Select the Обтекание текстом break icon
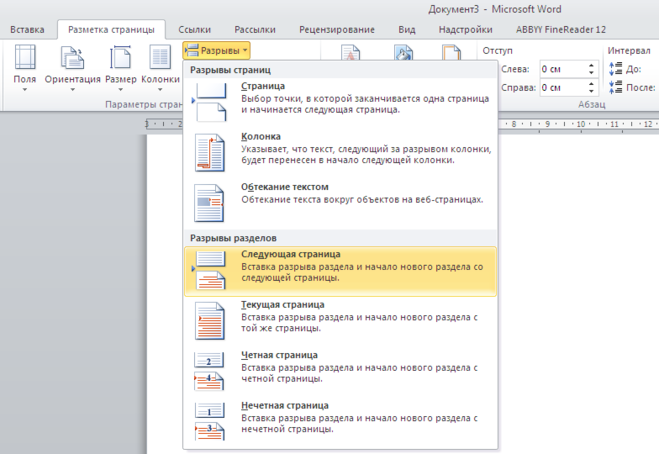Viewport: 659px width, 454px height. [209, 203]
